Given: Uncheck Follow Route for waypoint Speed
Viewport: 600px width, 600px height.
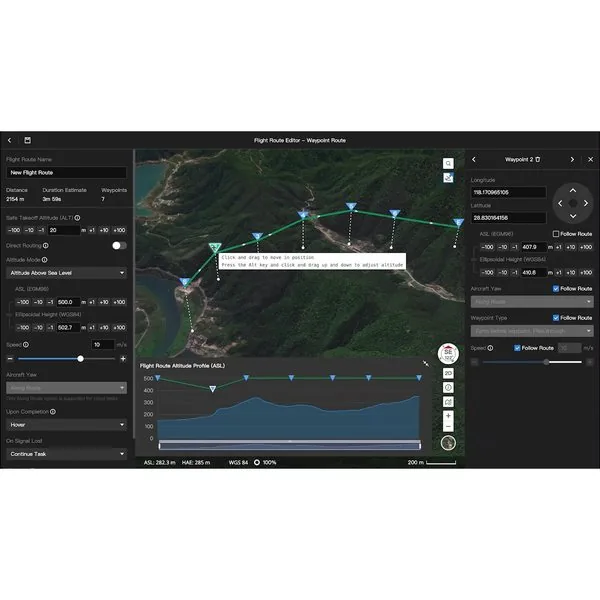Looking at the screenshot, I should pyautogui.click(x=517, y=348).
